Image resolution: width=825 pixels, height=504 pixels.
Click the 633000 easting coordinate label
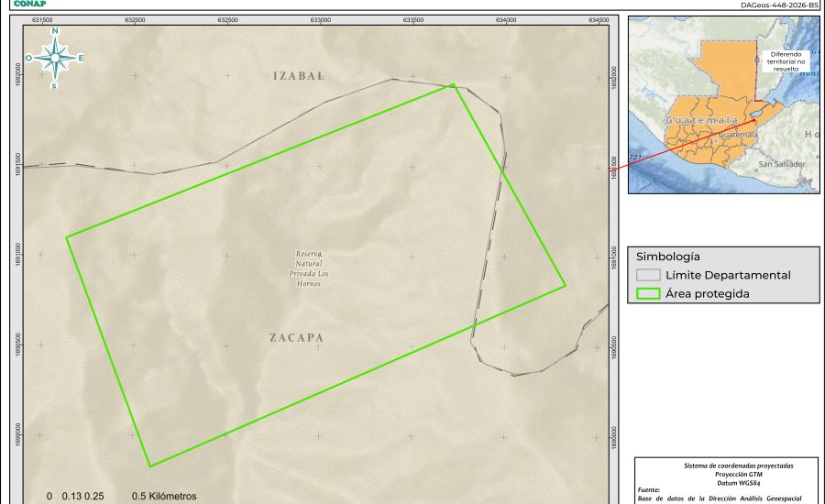pos(320,19)
